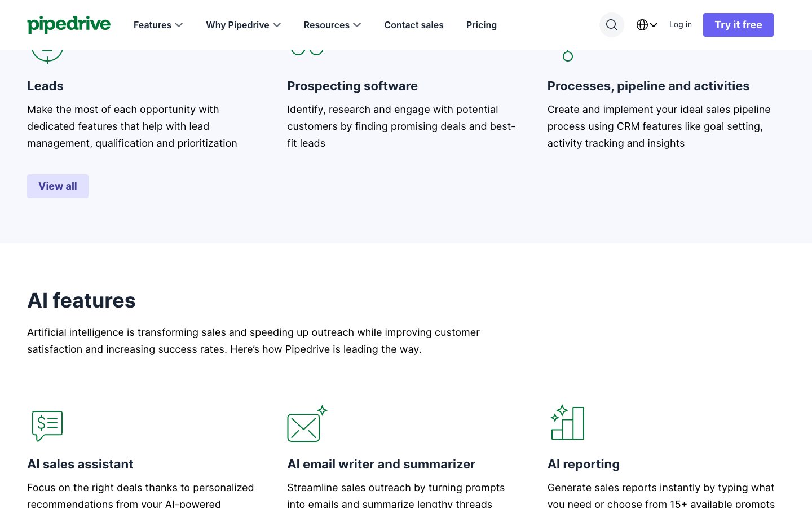Open the Pricing page
Screen dimensions: 812x508
click(x=481, y=25)
